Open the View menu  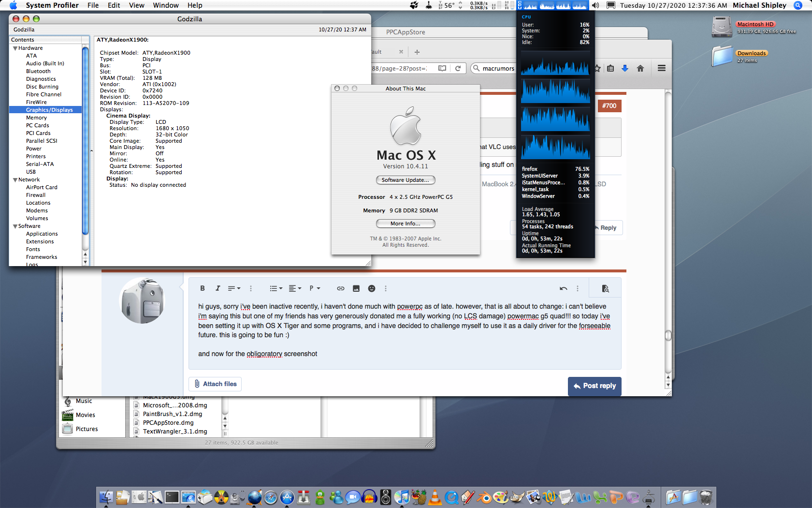(137, 5)
